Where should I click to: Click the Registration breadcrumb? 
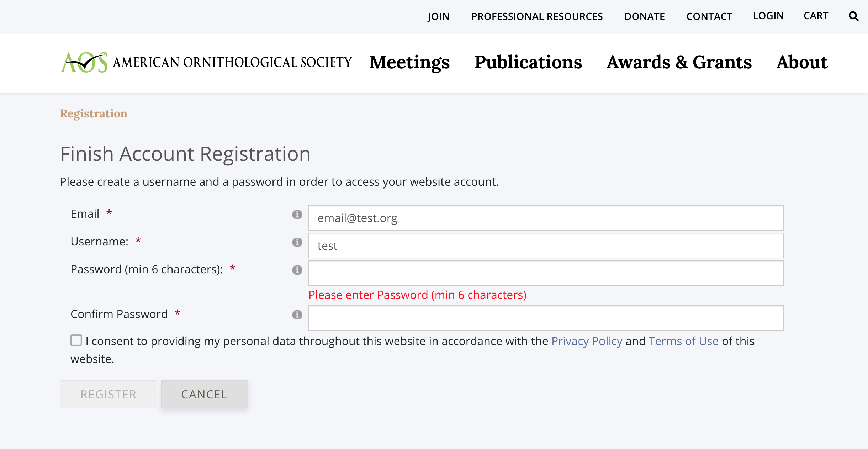tap(94, 113)
